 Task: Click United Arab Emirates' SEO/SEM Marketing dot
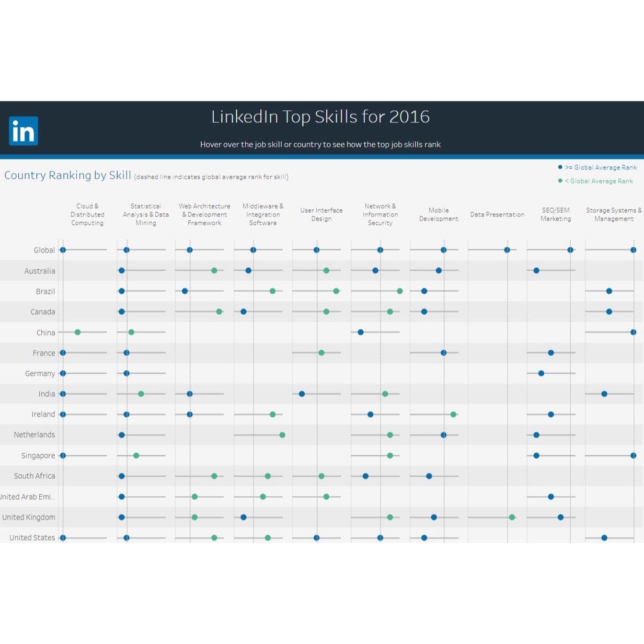pos(551,497)
